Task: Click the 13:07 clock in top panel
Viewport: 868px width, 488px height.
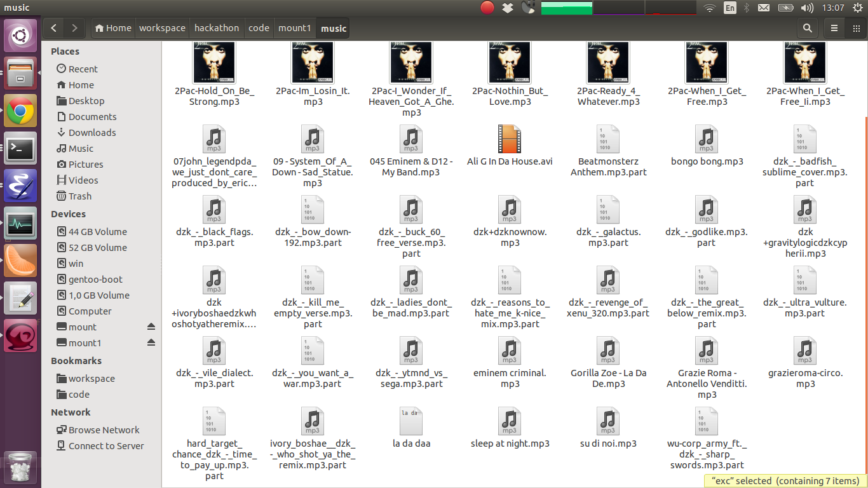Action: [x=832, y=8]
